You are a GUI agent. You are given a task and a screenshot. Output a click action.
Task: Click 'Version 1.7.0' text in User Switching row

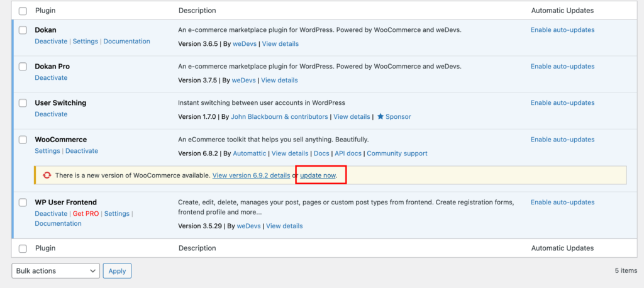coord(197,117)
